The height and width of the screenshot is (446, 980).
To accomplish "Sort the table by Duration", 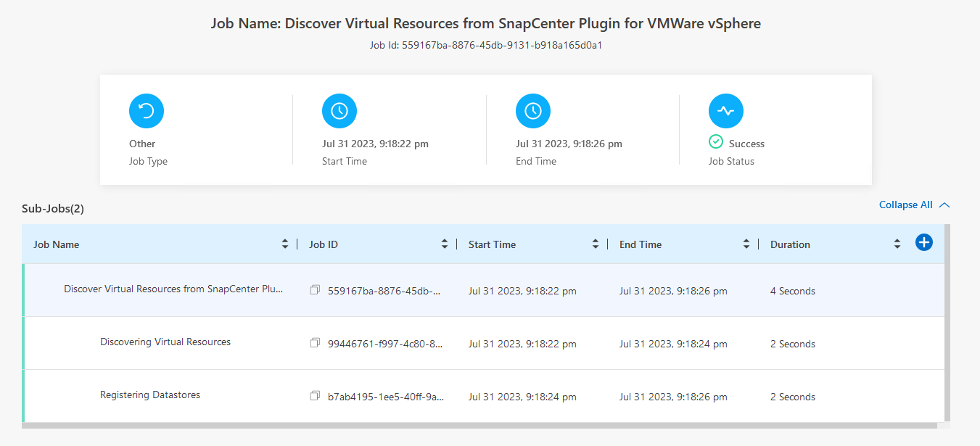I will (x=897, y=244).
